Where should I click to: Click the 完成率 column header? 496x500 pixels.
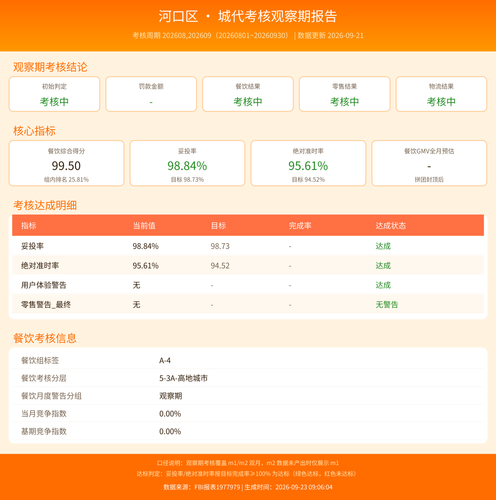300,226
